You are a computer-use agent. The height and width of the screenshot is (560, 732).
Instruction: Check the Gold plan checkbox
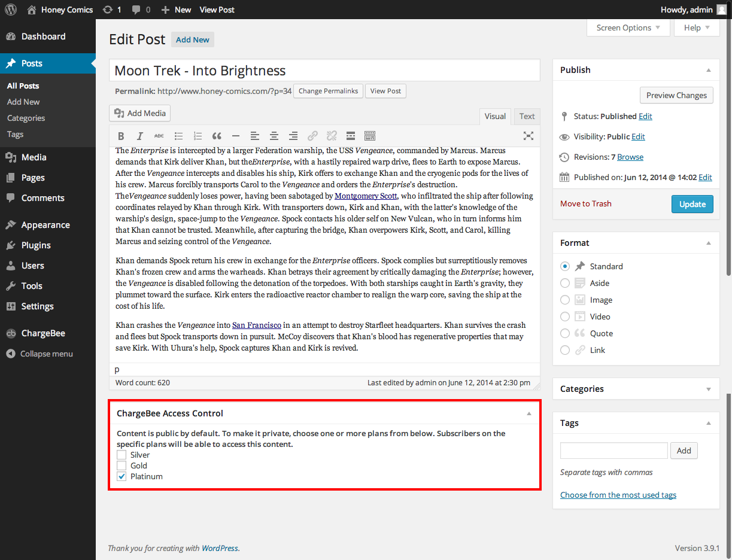point(122,465)
